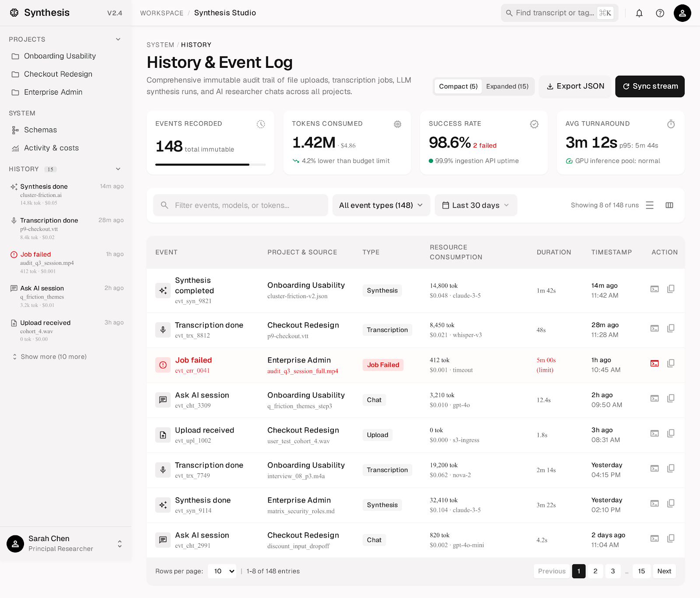Copy the Synthesis done evt_syn_9114 entry
Image resolution: width=700 pixels, height=598 pixels.
pos(671,503)
